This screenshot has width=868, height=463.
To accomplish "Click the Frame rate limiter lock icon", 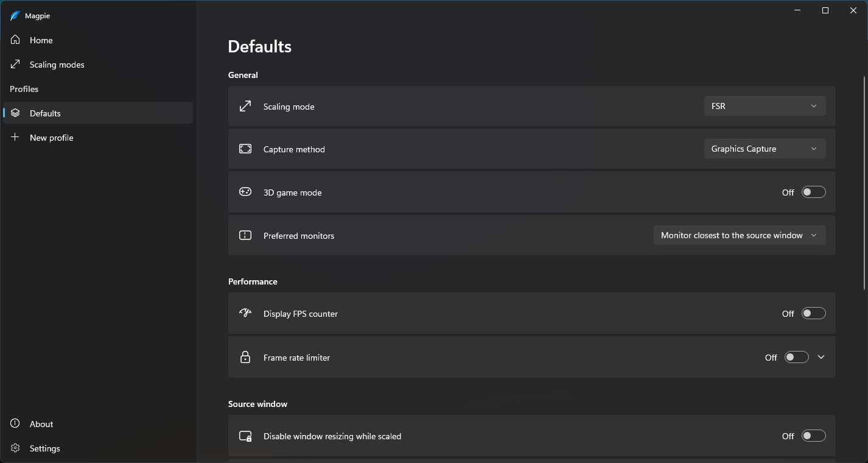I will 245,357.
